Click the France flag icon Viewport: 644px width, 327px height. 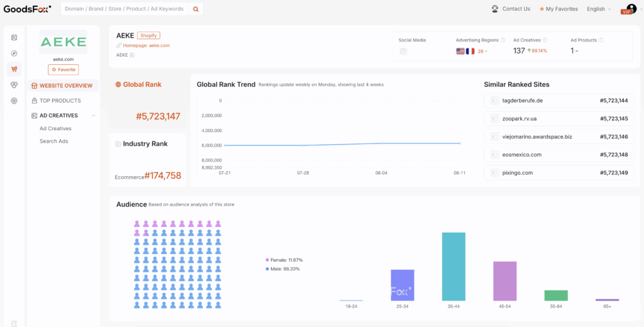coord(470,52)
